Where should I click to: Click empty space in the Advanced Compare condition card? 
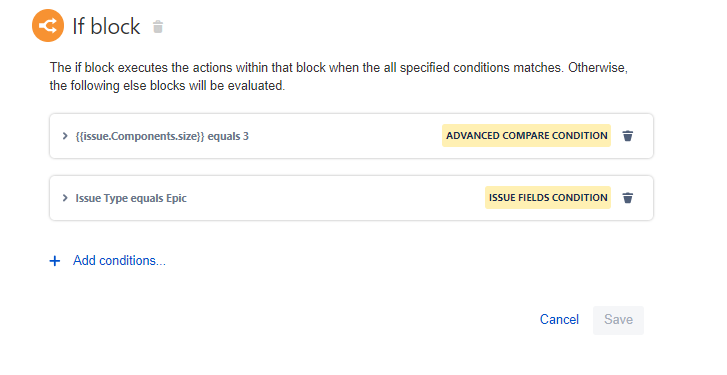click(x=343, y=136)
